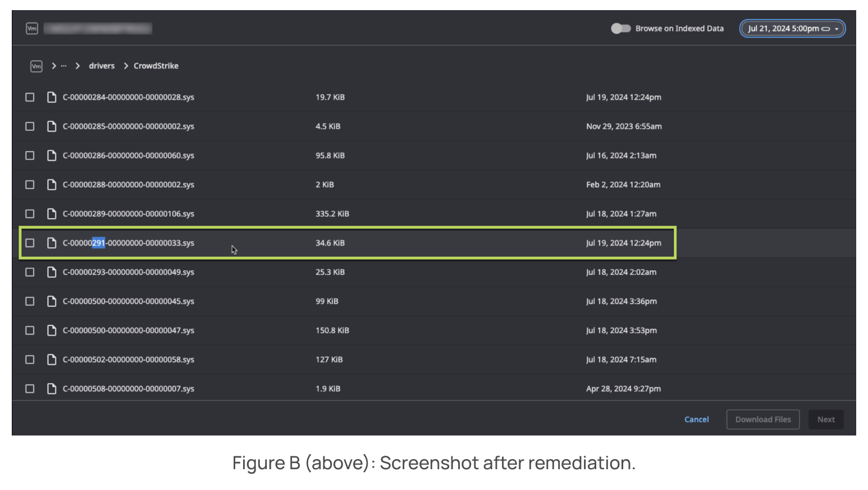Enable the Browse on Indexed Data toggle
Image resolution: width=868 pixels, height=490 pixels.
(x=620, y=29)
